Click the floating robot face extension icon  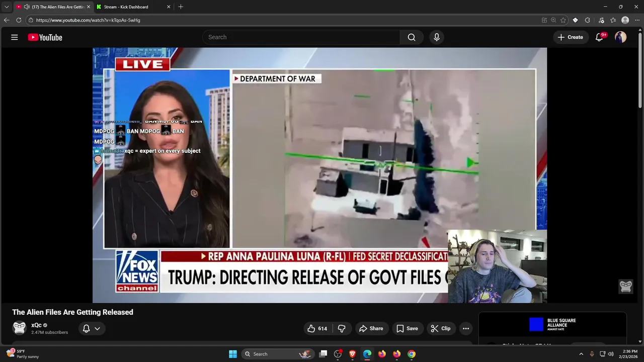(626, 287)
